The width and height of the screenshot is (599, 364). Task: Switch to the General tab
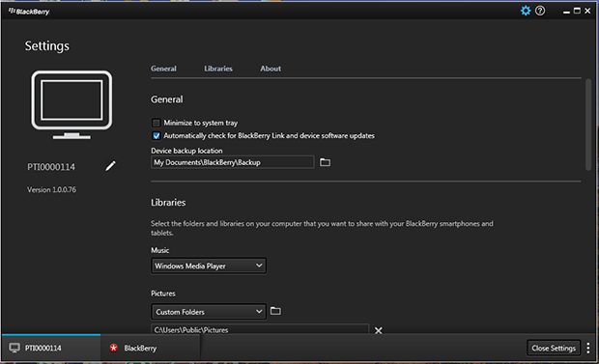(x=163, y=69)
